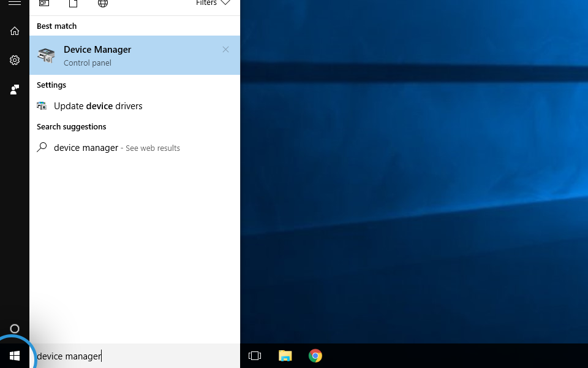588x368 pixels.
Task: Open the Feedback person icon
Action: [x=15, y=90]
